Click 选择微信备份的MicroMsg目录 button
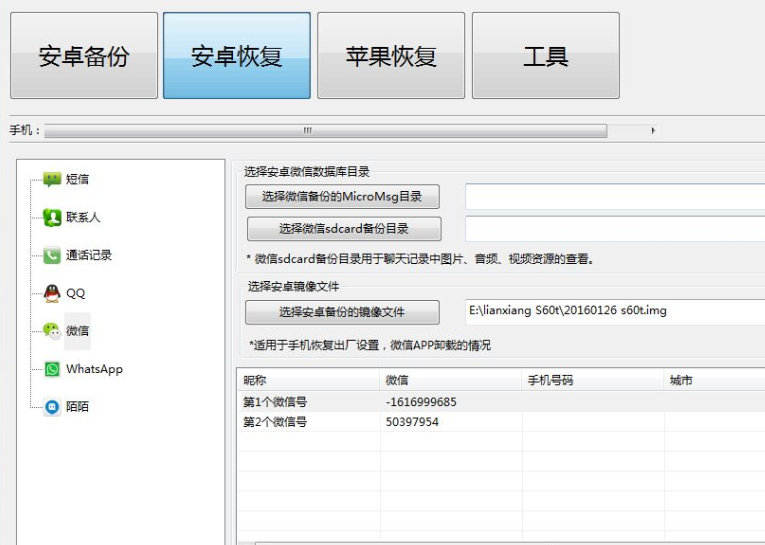The width and height of the screenshot is (765, 545). coord(342,197)
